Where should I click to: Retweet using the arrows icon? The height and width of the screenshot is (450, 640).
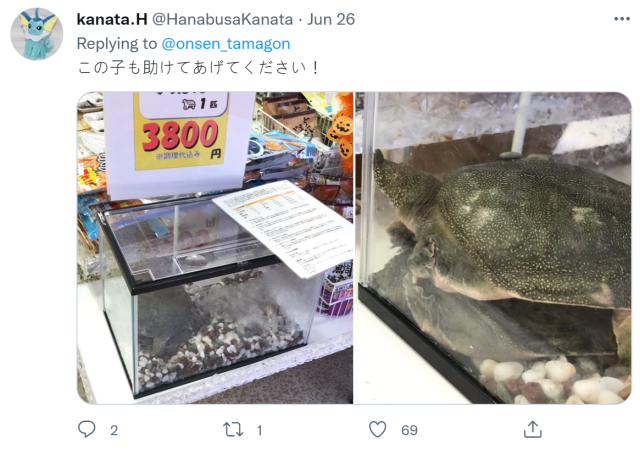click(x=233, y=430)
